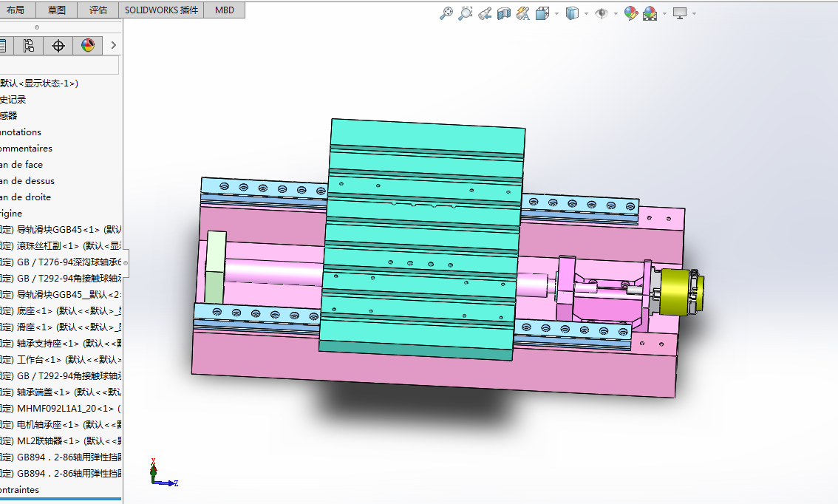
Task: Select the Commentaires tree item
Action: coord(26,148)
